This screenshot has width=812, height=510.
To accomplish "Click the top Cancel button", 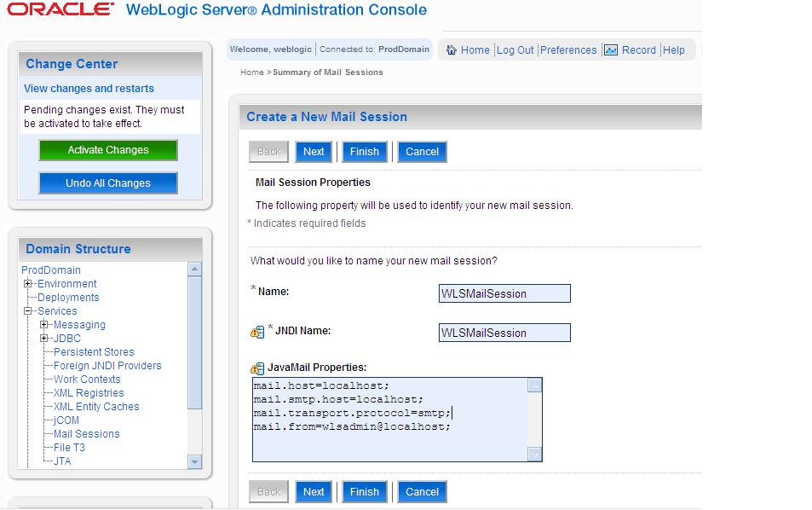I will click(422, 152).
